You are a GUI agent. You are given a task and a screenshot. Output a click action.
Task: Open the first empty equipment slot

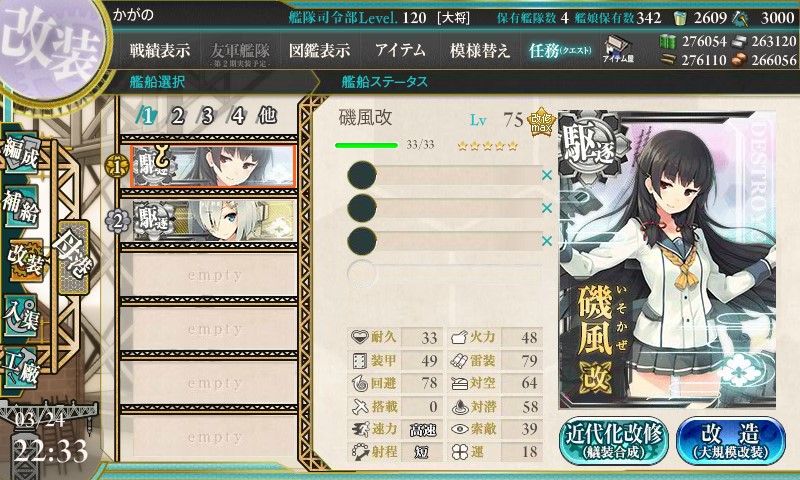coord(444,175)
